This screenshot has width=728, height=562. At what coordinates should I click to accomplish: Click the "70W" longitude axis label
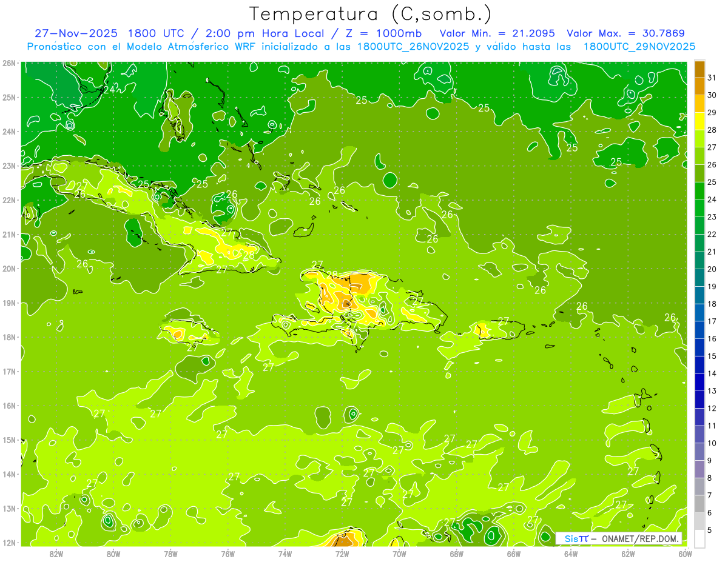pos(399,554)
